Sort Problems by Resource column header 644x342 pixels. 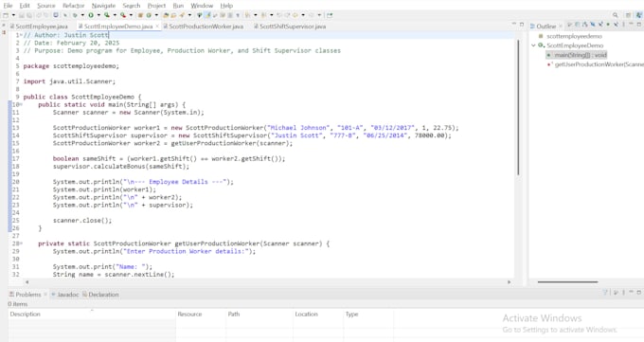(x=201, y=314)
